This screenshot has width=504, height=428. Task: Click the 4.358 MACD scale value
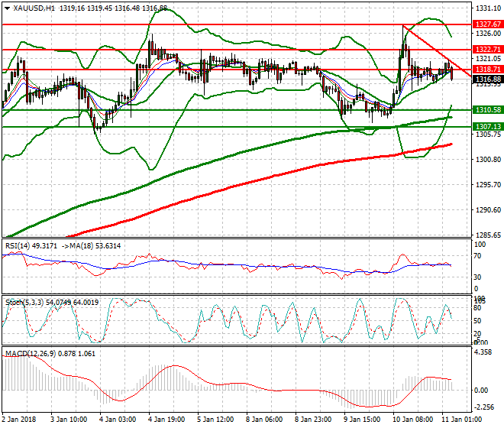483,352
